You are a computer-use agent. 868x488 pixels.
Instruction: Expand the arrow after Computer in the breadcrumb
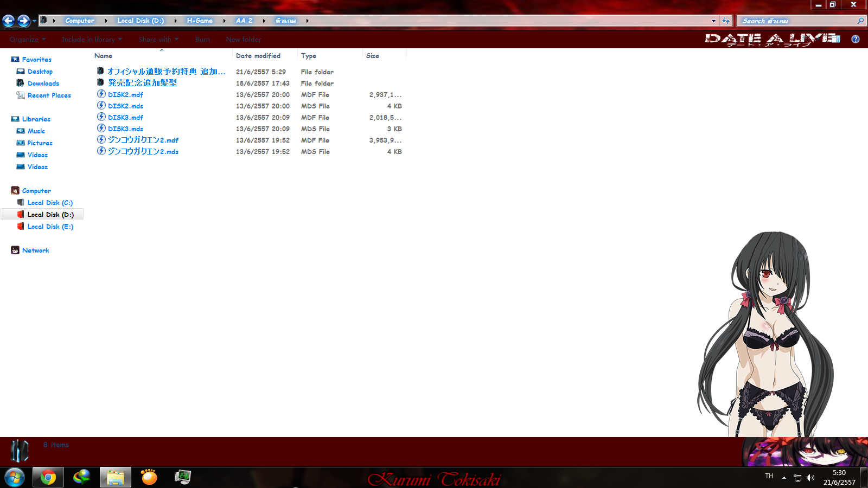pos(106,21)
